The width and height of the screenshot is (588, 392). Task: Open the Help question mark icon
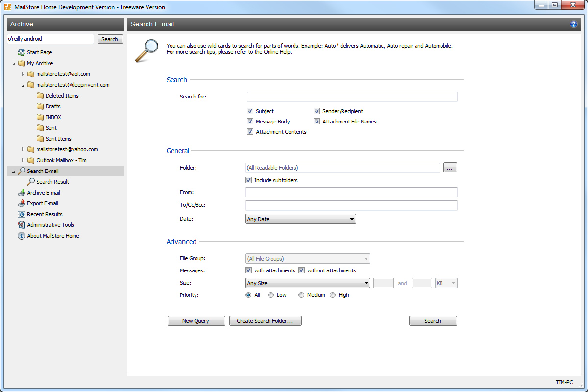(x=573, y=24)
